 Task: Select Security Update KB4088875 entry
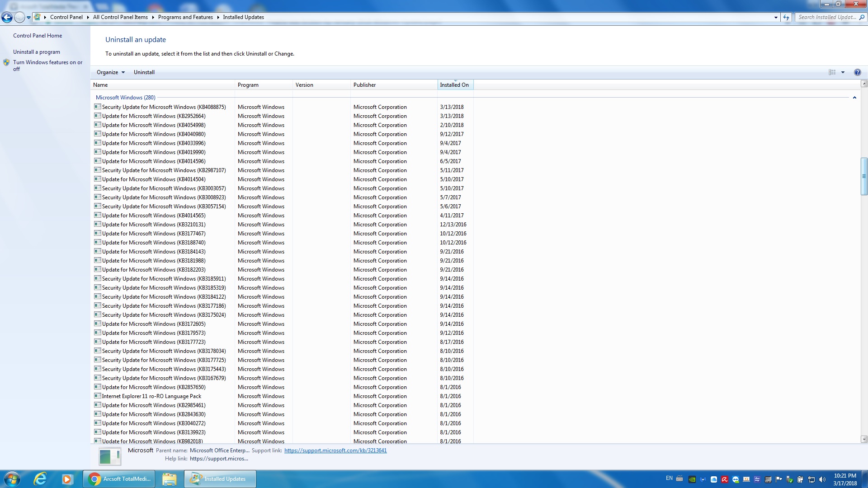coord(164,107)
